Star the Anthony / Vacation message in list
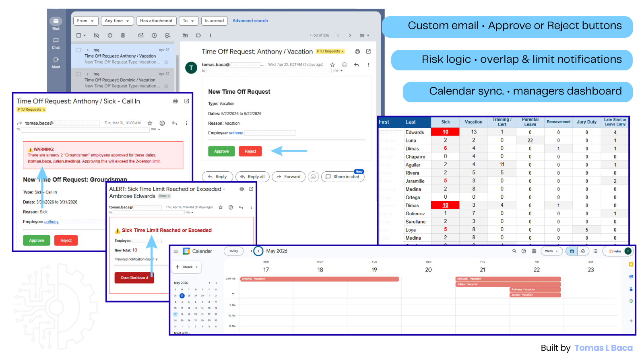 click(166, 62)
